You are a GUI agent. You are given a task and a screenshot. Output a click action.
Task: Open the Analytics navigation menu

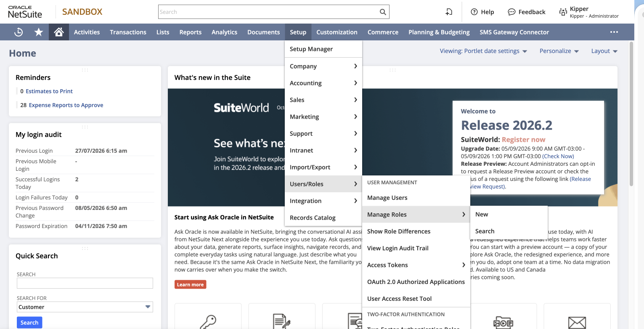(x=224, y=32)
